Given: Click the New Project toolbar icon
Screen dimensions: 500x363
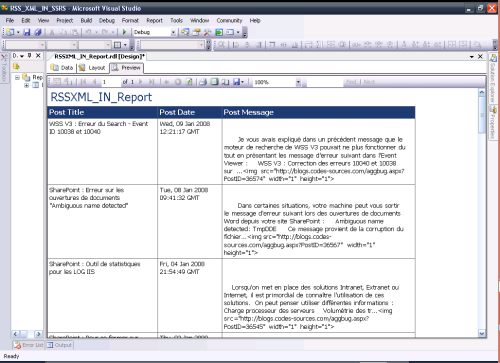Looking at the screenshot, I should 10,32.
